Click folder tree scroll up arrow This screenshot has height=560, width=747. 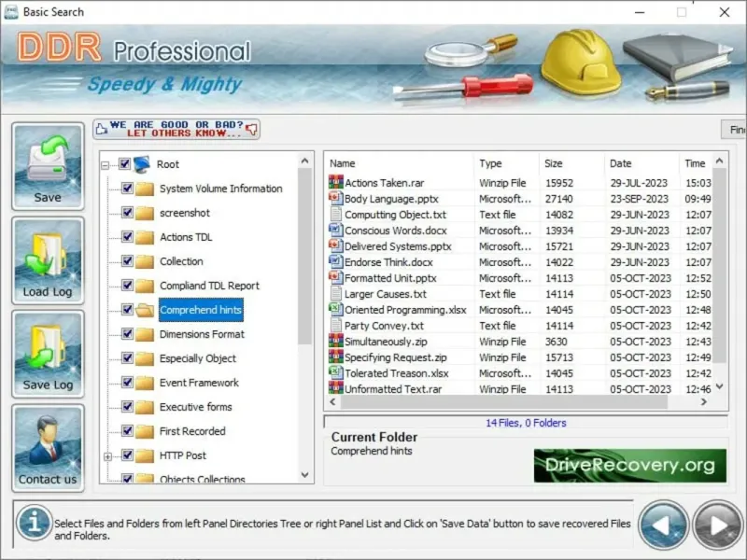305,161
